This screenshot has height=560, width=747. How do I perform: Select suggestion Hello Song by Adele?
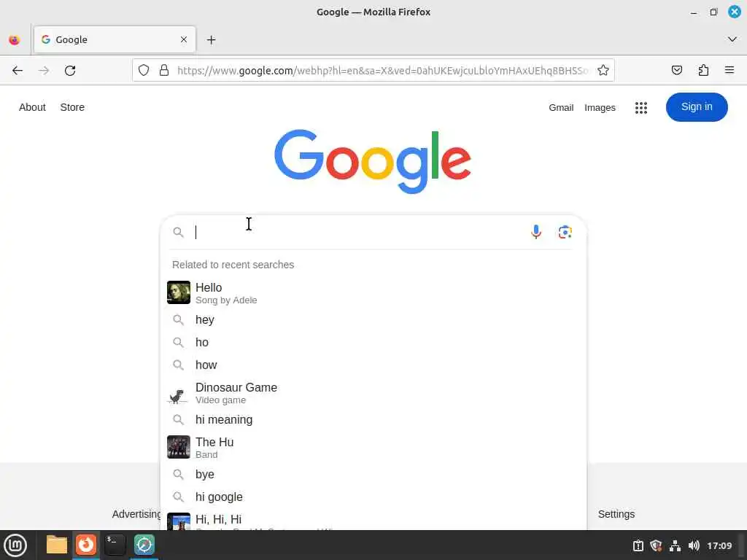373,293
